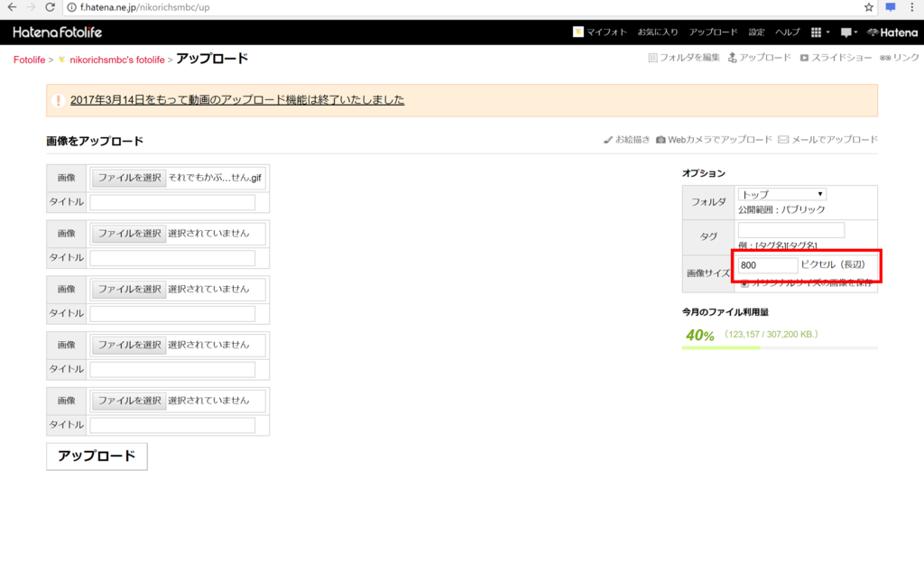Click the 画像サイズ field showing 800

pyautogui.click(x=767, y=265)
